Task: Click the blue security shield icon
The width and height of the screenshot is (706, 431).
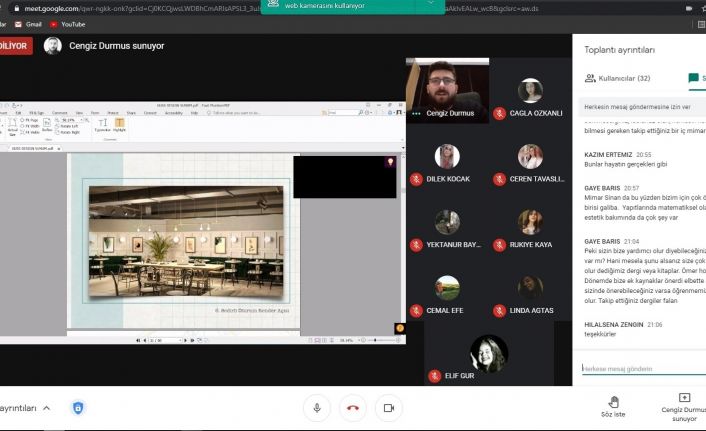Action: coord(78,407)
